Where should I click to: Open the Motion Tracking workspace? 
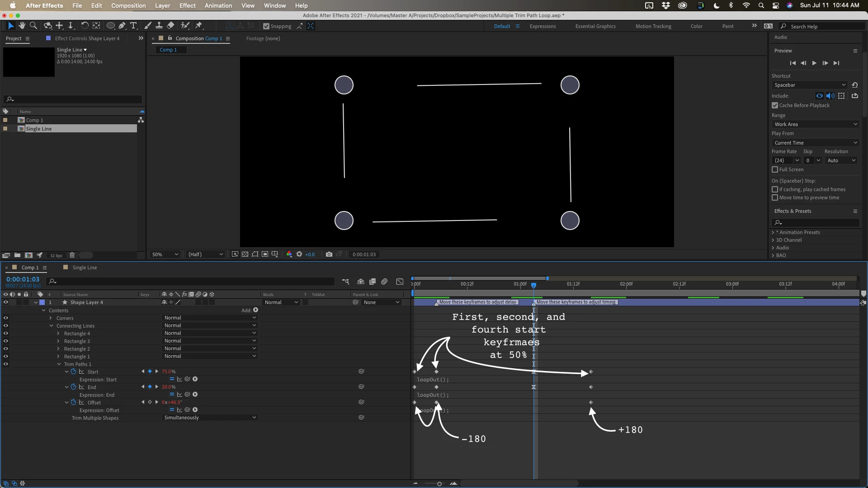pos(653,26)
